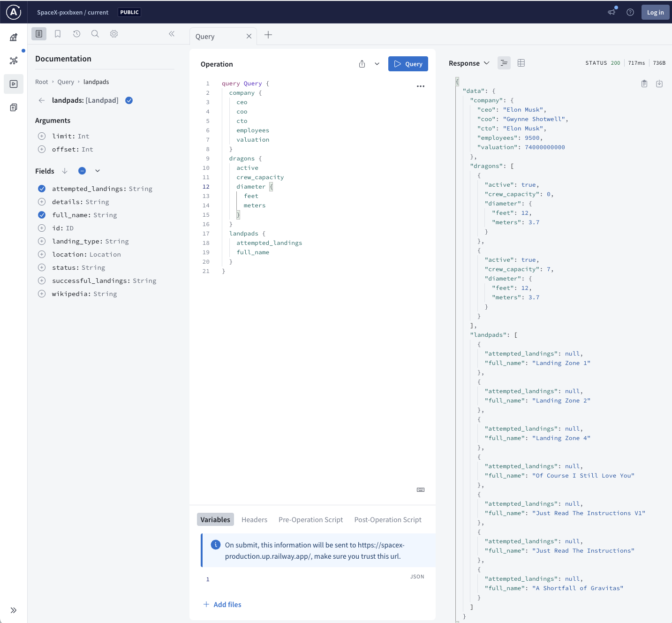
Task: Add the offset argument
Action: click(x=42, y=149)
